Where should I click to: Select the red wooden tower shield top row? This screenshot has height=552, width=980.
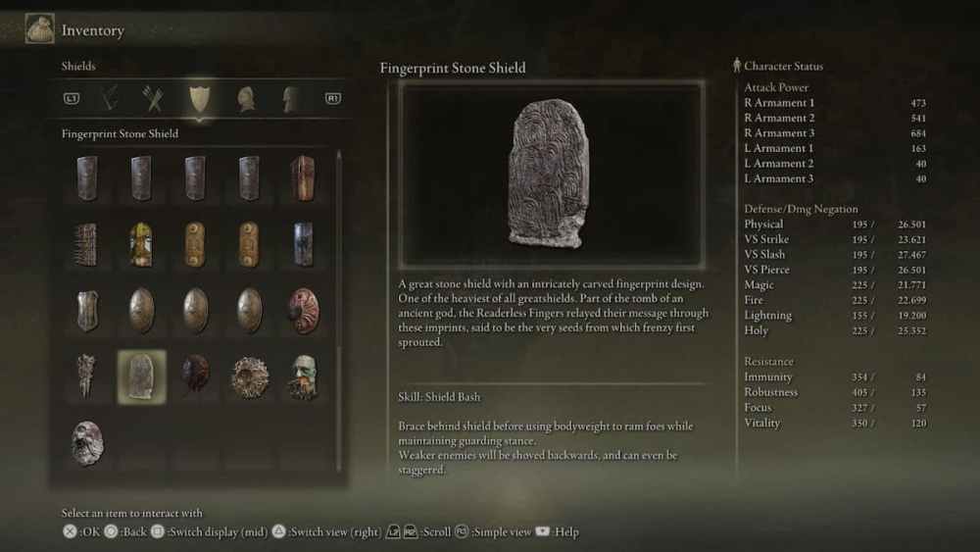click(x=303, y=178)
